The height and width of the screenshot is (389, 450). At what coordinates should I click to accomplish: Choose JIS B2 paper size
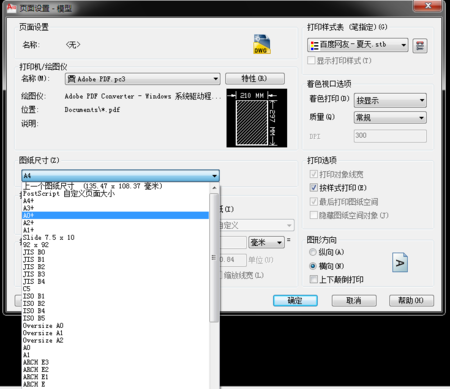click(115, 267)
